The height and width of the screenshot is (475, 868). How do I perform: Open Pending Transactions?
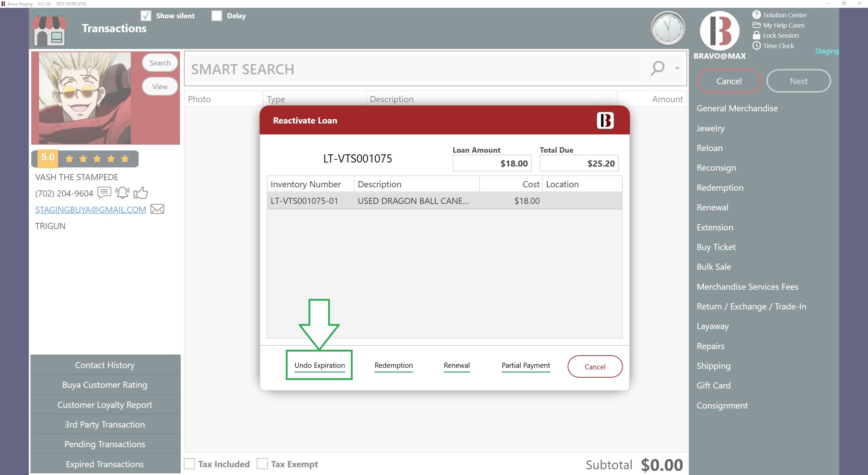coord(105,444)
